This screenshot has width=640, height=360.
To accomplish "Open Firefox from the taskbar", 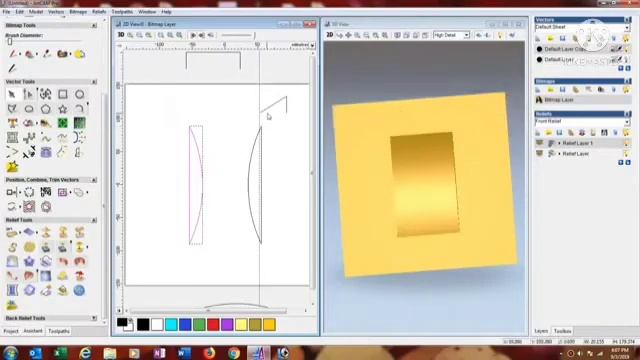I will pos(209,353).
